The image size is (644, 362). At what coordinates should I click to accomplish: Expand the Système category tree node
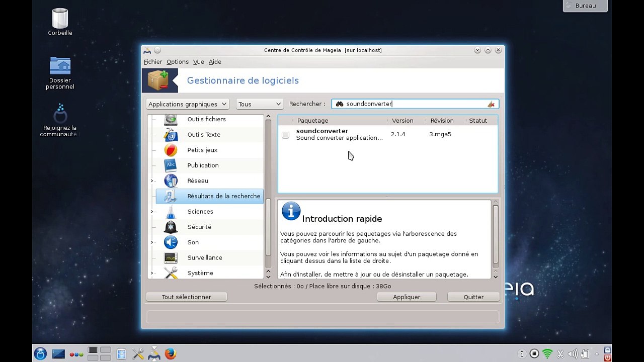[x=152, y=274]
